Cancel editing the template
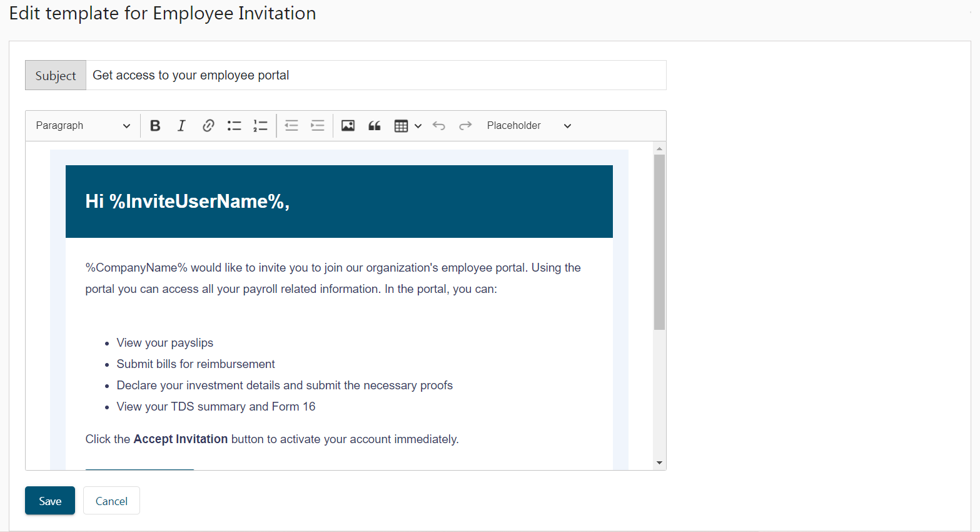Viewport: 980px width, 532px height. pos(111,501)
